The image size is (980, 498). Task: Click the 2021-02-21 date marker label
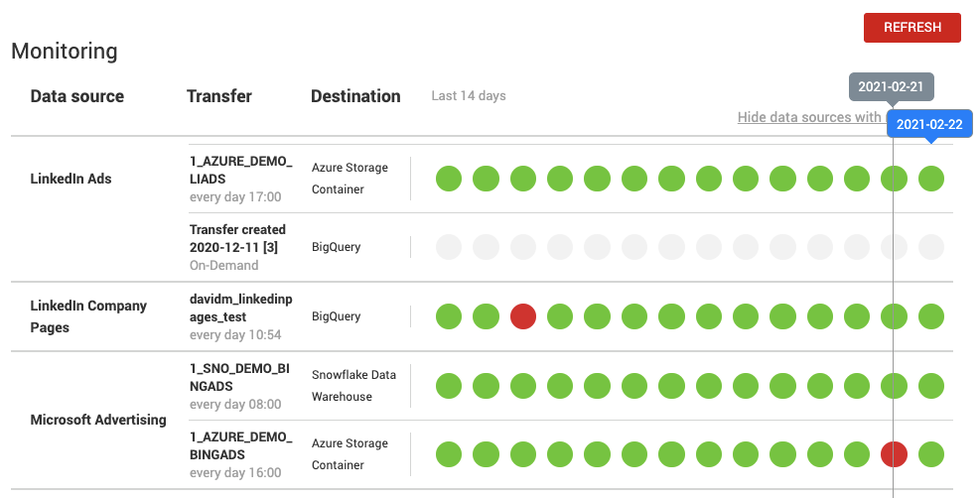tap(891, 87)
